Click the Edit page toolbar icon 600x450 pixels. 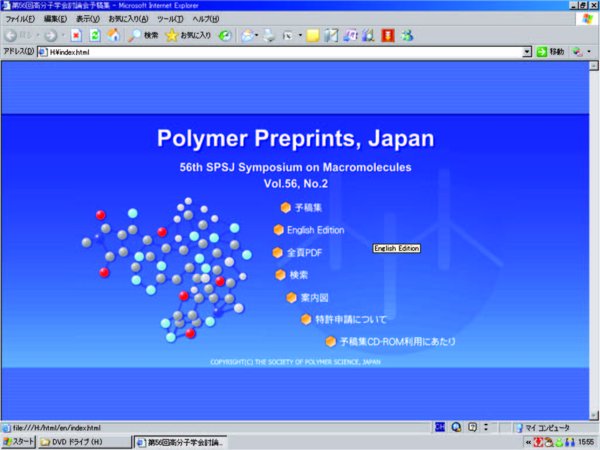tap(288, 36)
